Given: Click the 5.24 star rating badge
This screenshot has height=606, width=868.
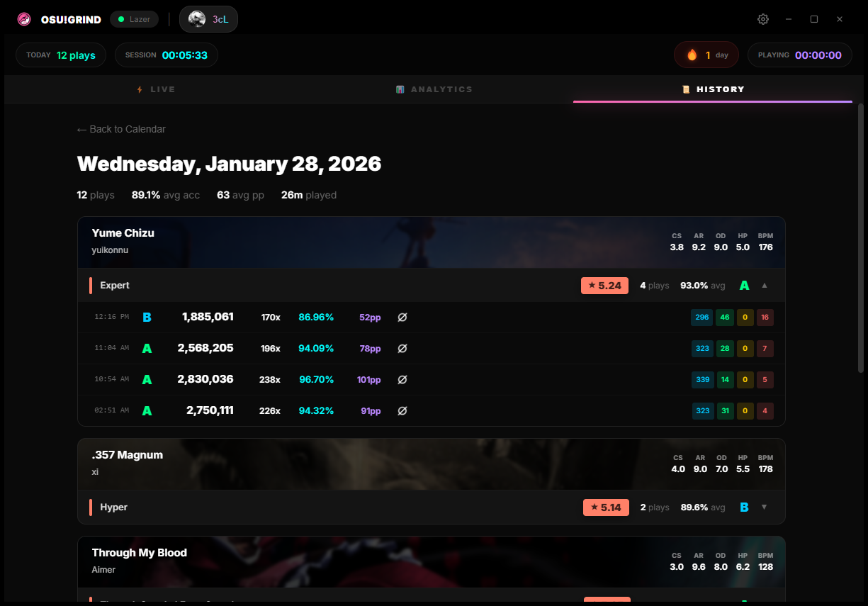Looking at the screenshot, I should coord(604,286).
